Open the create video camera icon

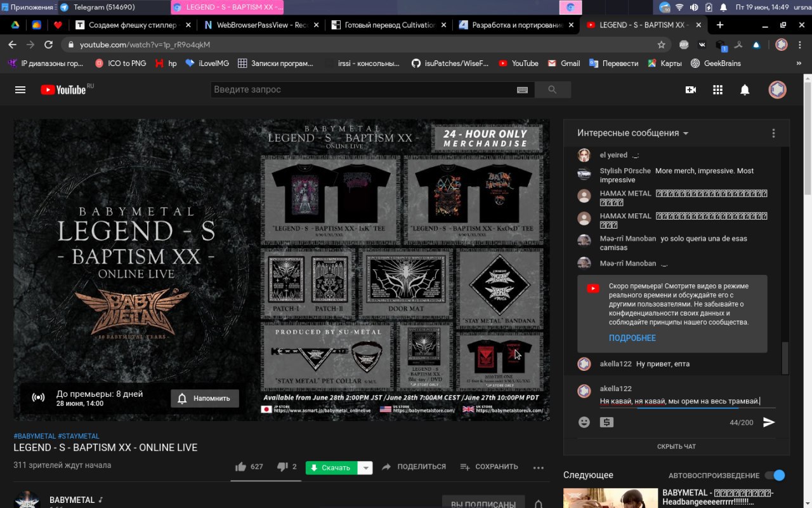[691, 90]
